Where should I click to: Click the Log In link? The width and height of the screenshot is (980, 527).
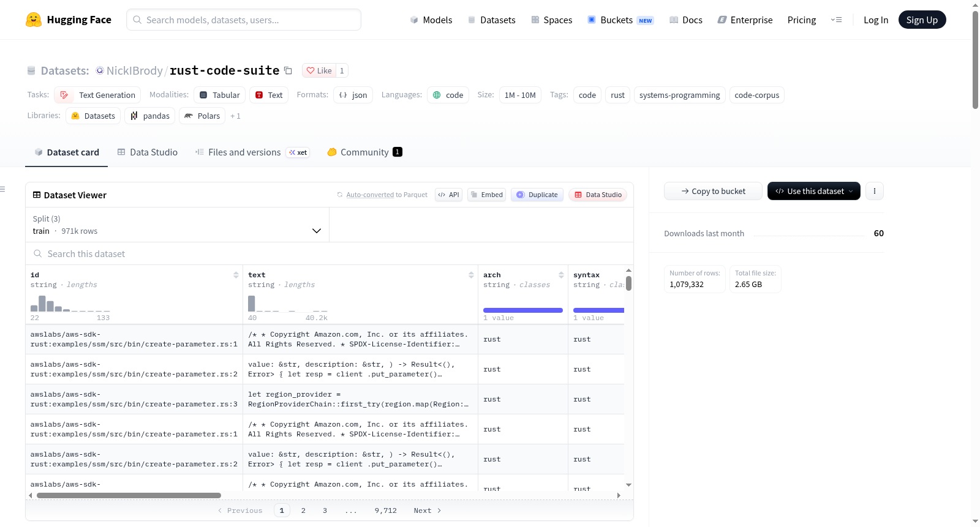876,20
